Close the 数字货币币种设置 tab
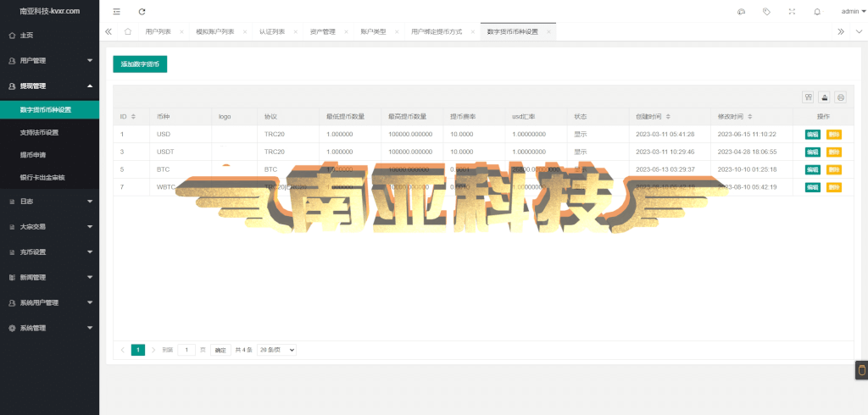This screenshot has height=415, width=868. click(x=548, y=32)
